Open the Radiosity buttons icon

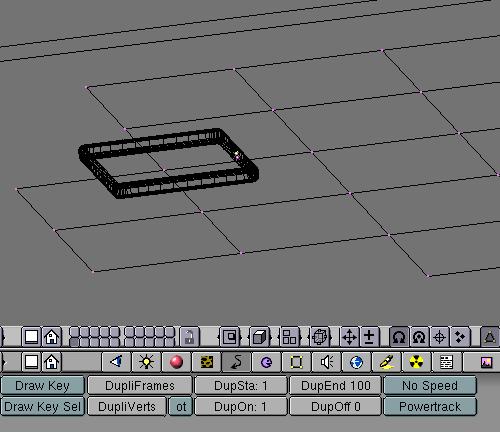coord(416,362)
